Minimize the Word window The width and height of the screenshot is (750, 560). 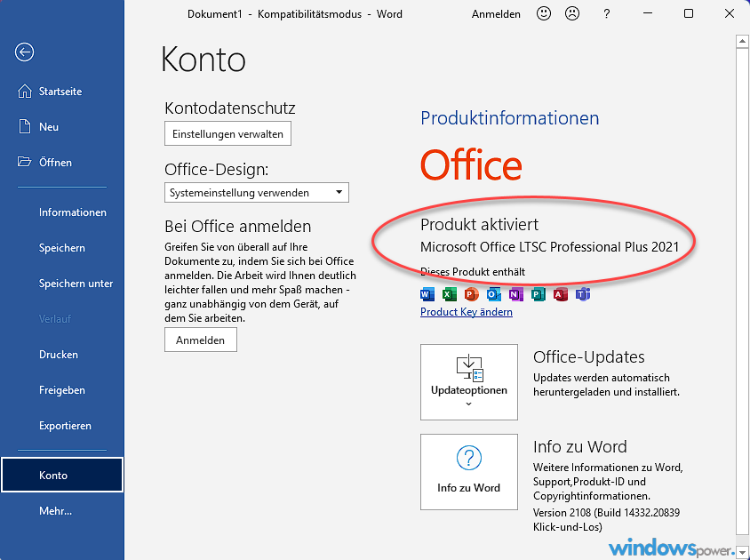648,13
